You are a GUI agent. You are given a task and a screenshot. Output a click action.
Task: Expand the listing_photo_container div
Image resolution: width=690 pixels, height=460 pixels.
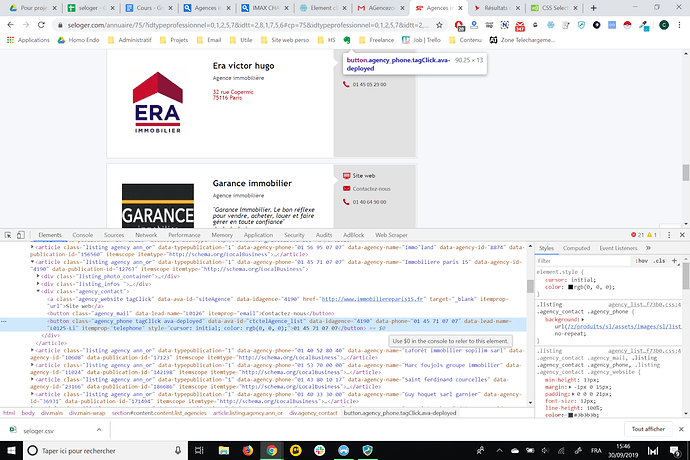[x=38, y=276]
